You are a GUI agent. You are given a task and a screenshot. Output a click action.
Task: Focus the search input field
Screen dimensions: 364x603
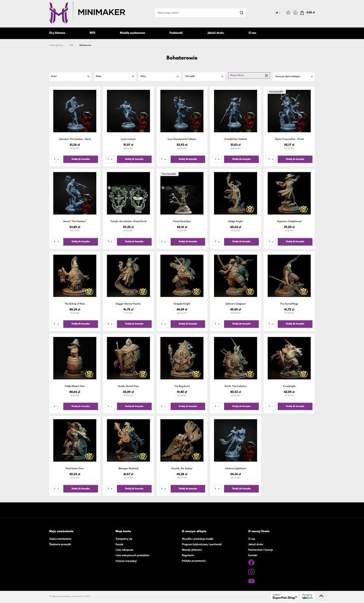[196, 13]
